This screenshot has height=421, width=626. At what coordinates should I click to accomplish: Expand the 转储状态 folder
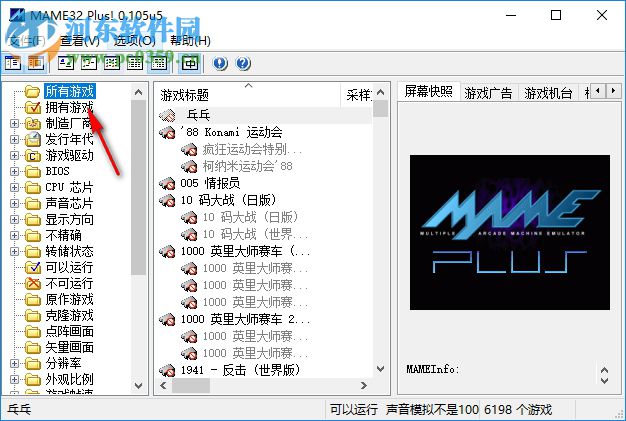tap(14, 251)
